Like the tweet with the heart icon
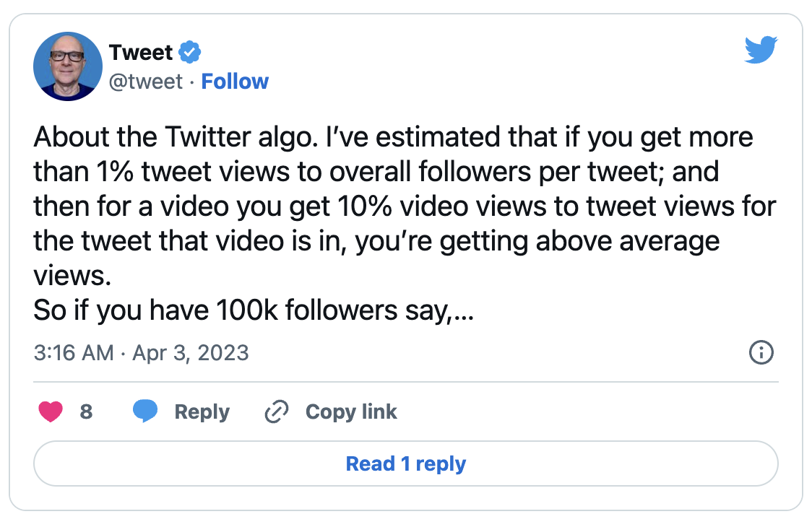This screenshot has width=812, height=527. (x=51, y=412)
